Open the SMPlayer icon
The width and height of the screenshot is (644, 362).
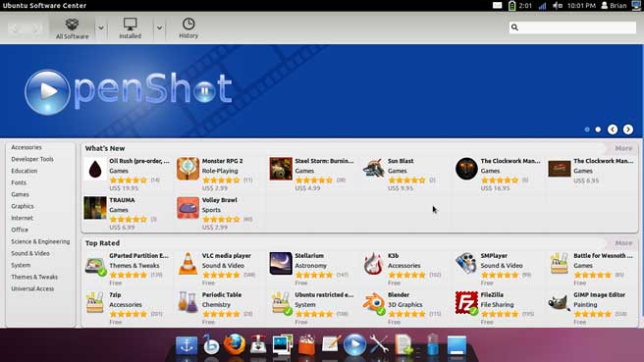(466, 264)
